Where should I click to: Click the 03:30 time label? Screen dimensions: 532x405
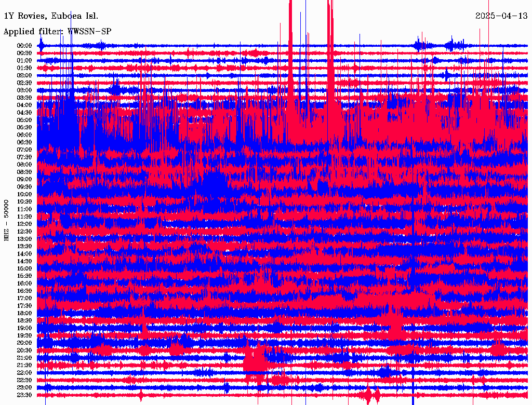coord(24,98)
